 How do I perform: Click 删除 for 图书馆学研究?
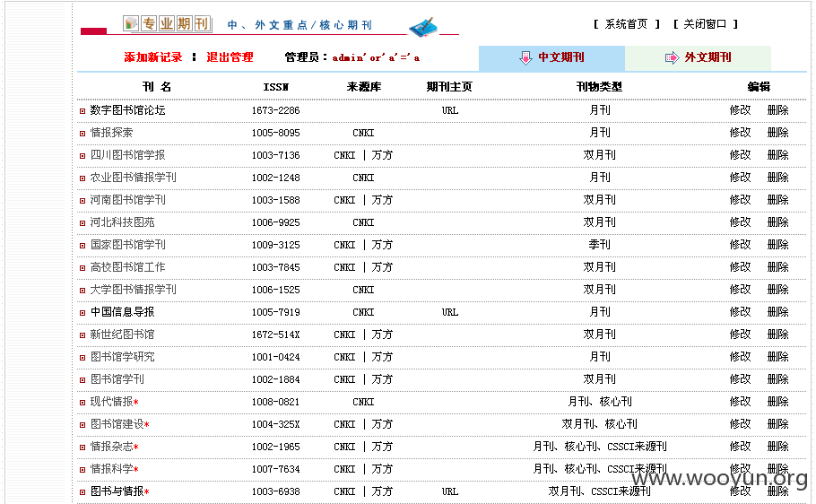tap(778, 357)
